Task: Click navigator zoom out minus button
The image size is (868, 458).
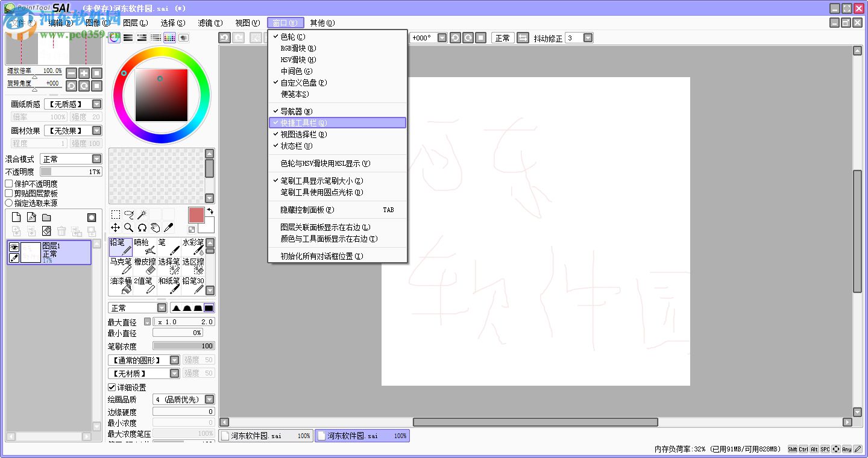Action: click(71, 73)
